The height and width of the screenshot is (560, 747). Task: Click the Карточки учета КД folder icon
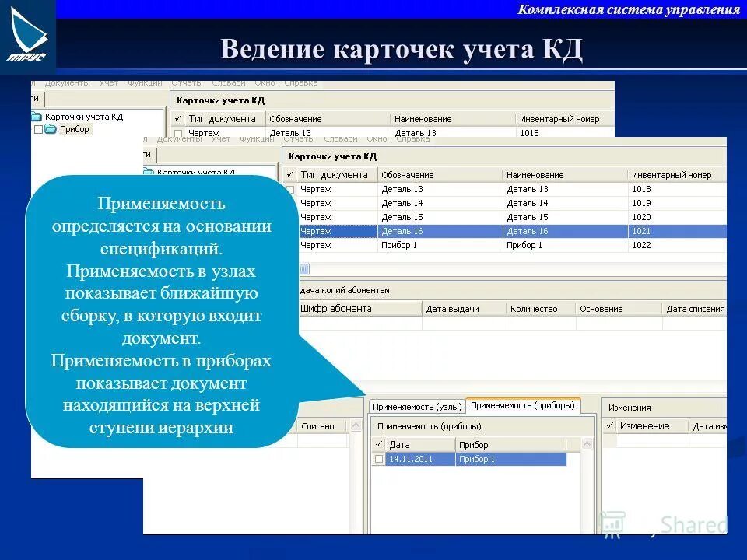click(x=36, y=114)
